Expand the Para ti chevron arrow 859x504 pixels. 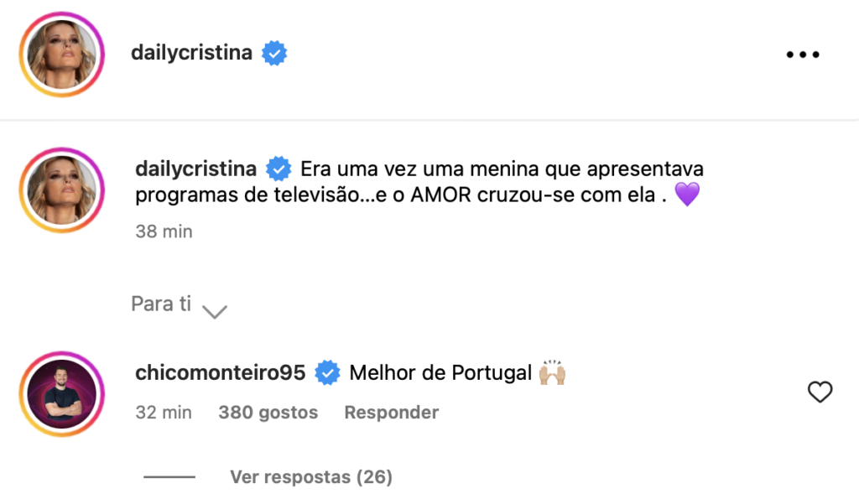click(x=216, y=312)
